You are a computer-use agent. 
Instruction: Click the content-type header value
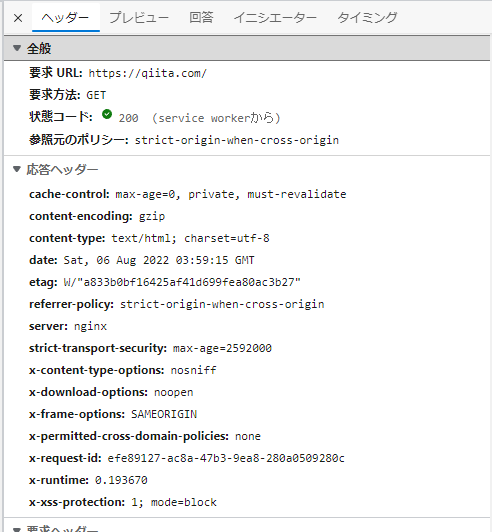190,238
